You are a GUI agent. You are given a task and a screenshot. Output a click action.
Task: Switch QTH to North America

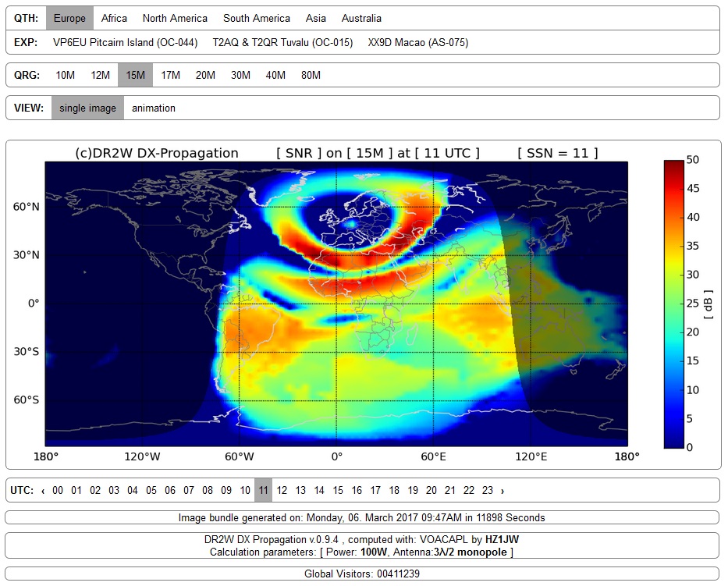point(175,18)
